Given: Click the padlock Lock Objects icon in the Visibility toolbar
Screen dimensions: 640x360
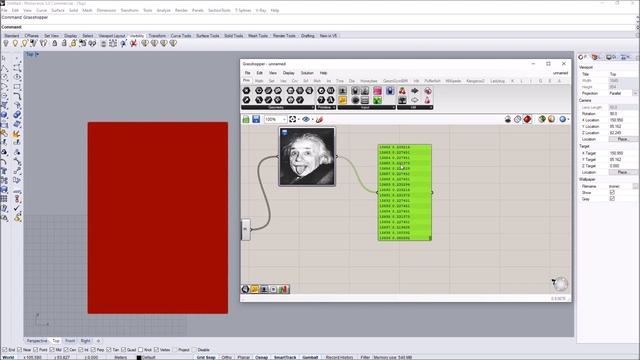Looking at the screenshot, I should pyautogui.click(x=55, y=43).
